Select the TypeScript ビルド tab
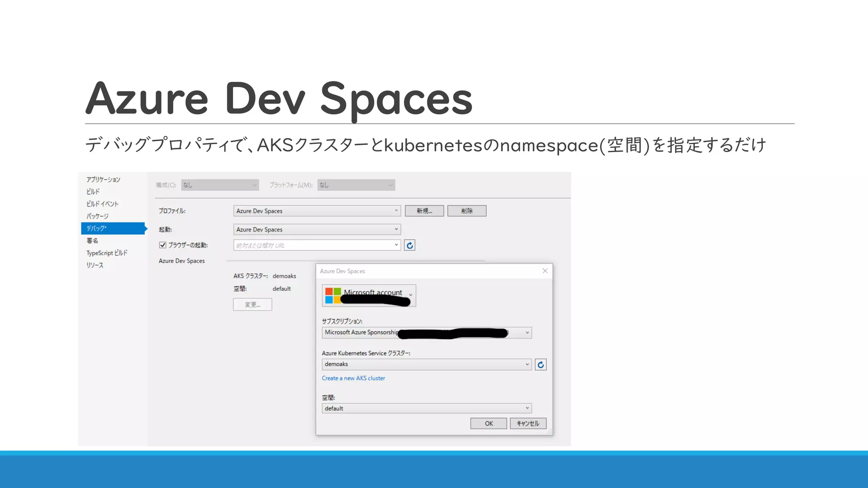Viewport: 868px width, 488px height. [107, 253]
